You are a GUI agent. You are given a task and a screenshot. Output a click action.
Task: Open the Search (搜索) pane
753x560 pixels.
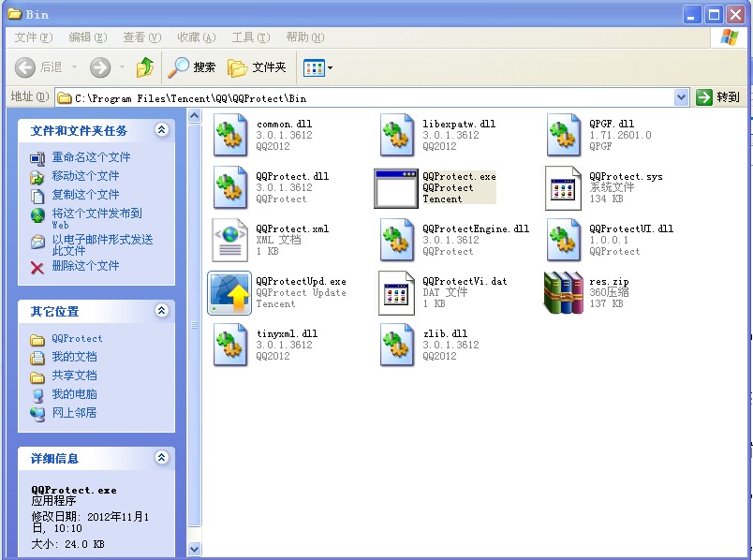tap(192, 67)
